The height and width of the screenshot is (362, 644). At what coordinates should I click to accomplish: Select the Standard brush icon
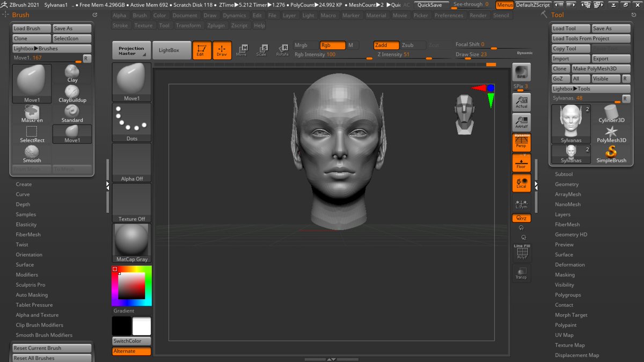coord(72,114)
